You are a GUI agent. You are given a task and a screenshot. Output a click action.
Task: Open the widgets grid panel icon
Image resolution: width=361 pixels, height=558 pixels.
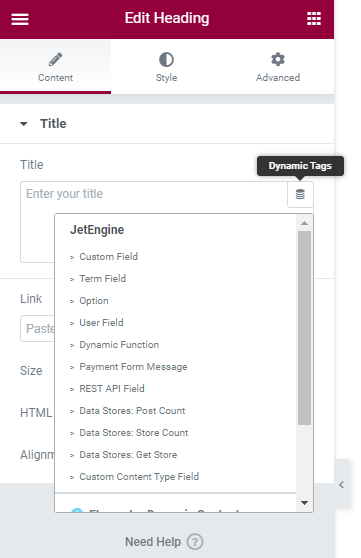coord(314,19)
